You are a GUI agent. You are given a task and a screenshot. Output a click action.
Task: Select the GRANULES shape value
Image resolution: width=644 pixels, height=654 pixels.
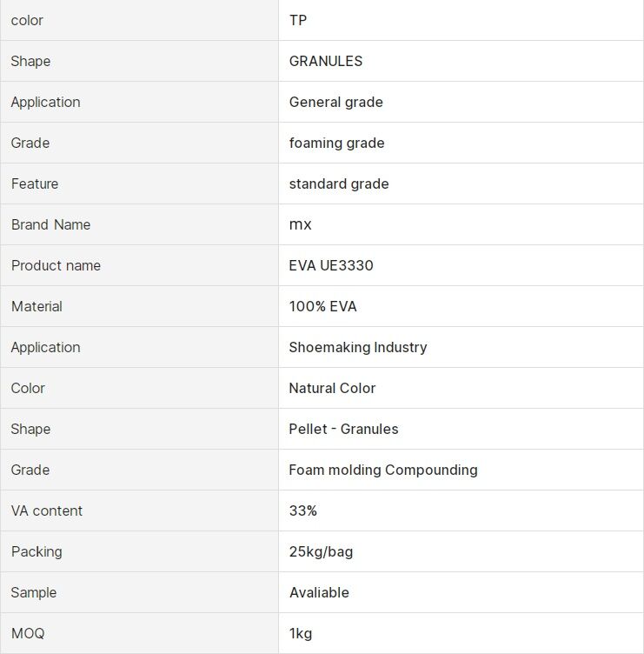(x=326, y=61)
